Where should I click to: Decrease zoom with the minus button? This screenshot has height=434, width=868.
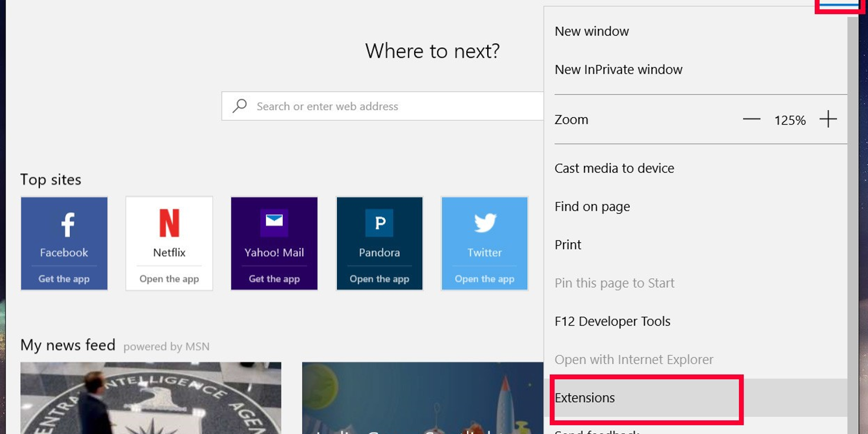click(x=752, y=119)
